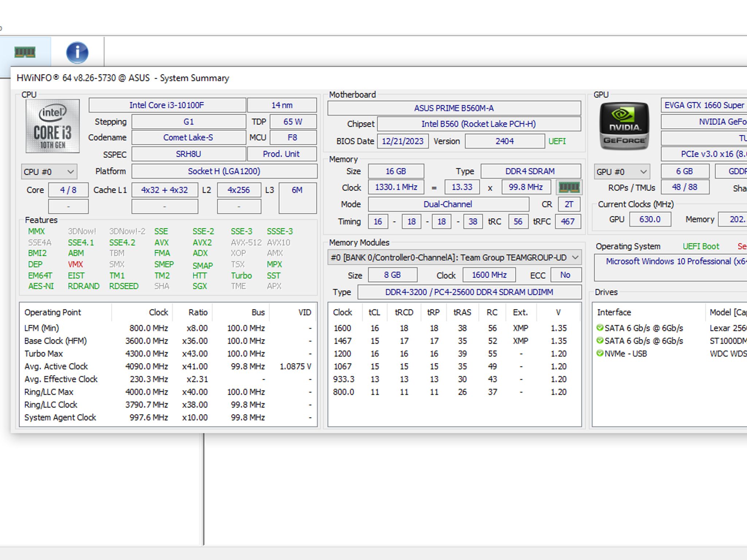
Task: Click green status icon of Lexar SATA drive
Action: click(600, 328)
